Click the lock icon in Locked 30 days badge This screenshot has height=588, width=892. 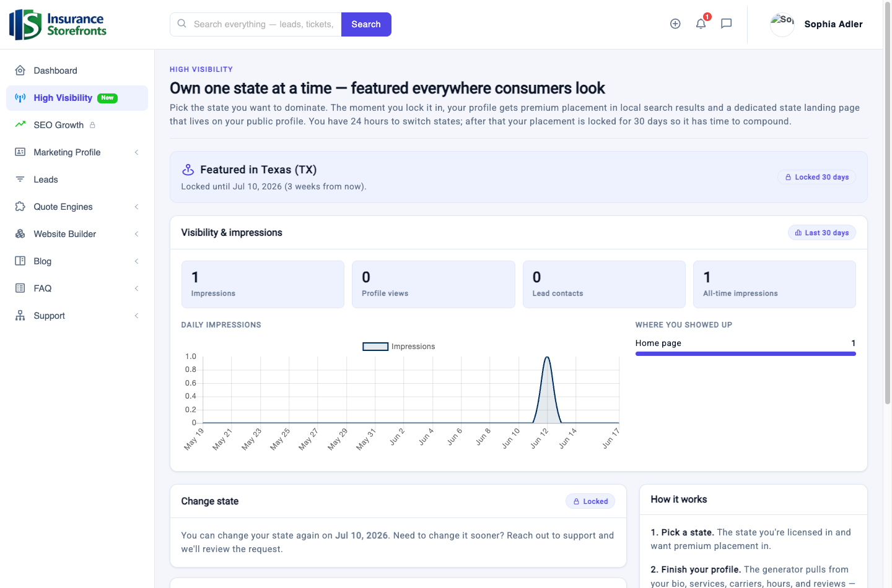coord(788,177)
